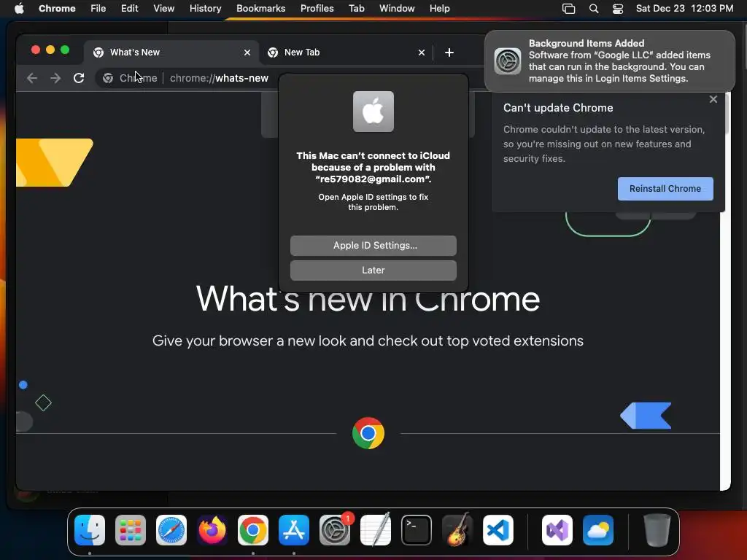The height and width of the screenshot is (560, 747).
Task: Click the "Give your browser a new look" subtitle
Action: (x=368, y=341)
